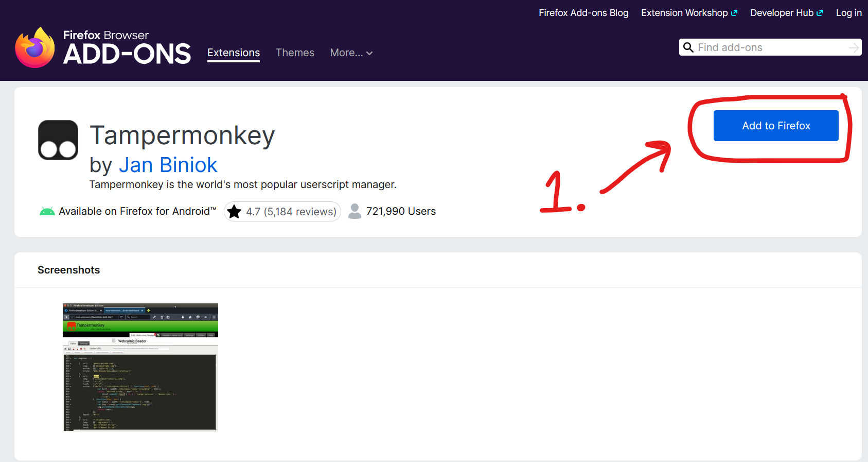This screenshot has height=462, width=868.
Task: Click the gray users silhouette icon
Action: [x=355, y=211]
